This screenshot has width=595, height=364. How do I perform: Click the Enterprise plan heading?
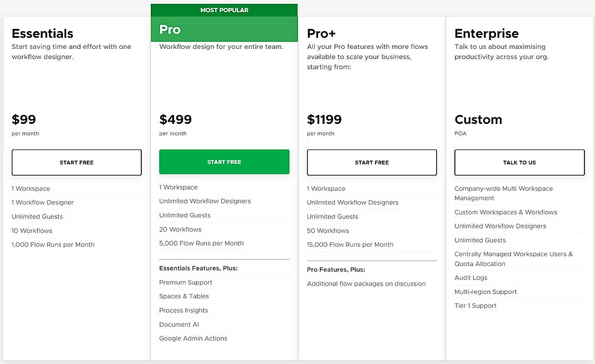[487, 33]
